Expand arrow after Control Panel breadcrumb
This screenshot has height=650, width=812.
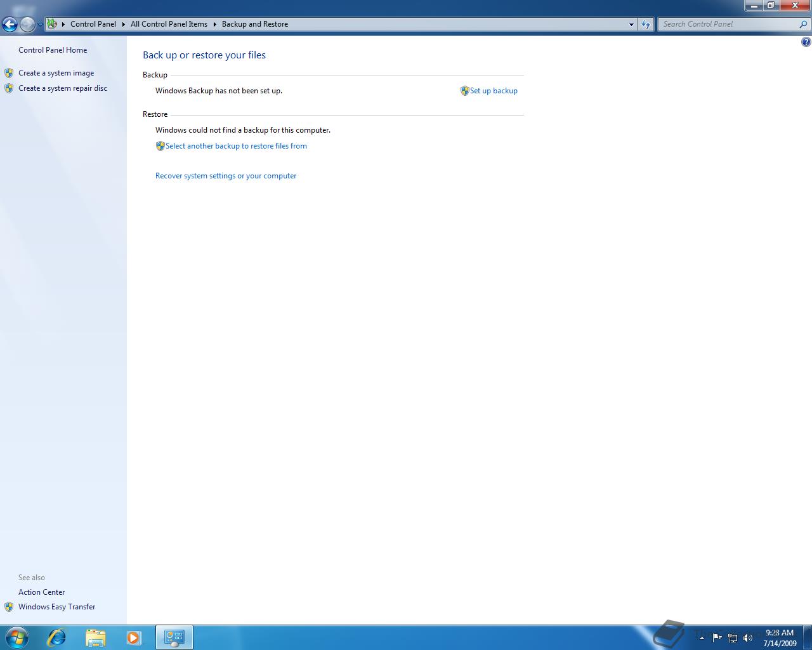[x=123, y=24]
